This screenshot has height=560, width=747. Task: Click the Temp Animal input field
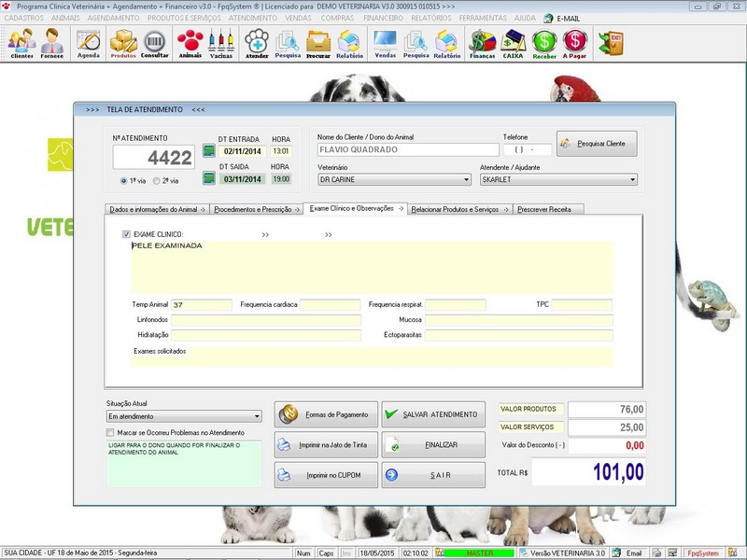[x=202, y=305]
